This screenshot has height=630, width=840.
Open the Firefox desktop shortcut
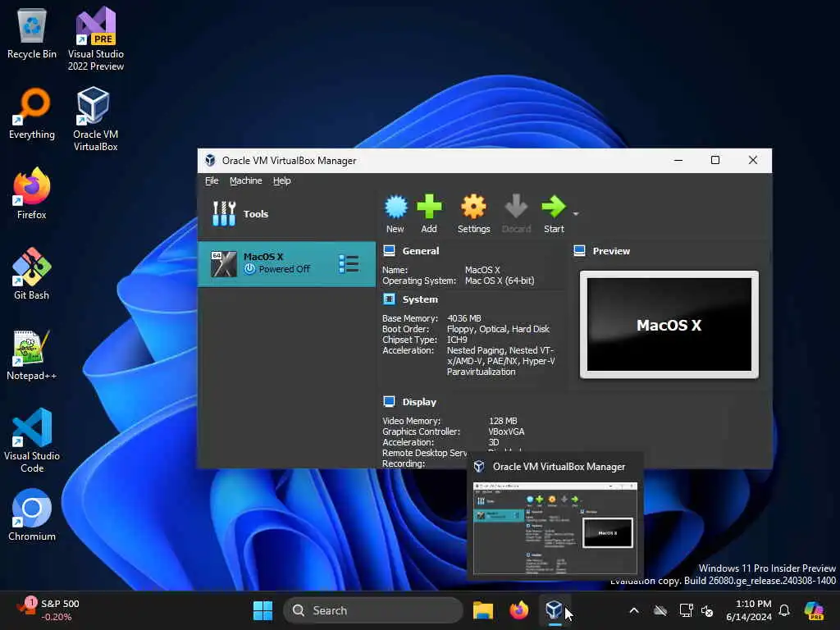tap(32, 194)
